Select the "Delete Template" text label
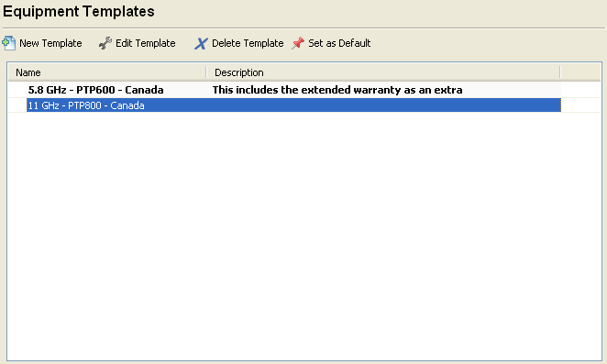This screenshot has height=364, width=607. pyautogui.click(x=248, y=43)
